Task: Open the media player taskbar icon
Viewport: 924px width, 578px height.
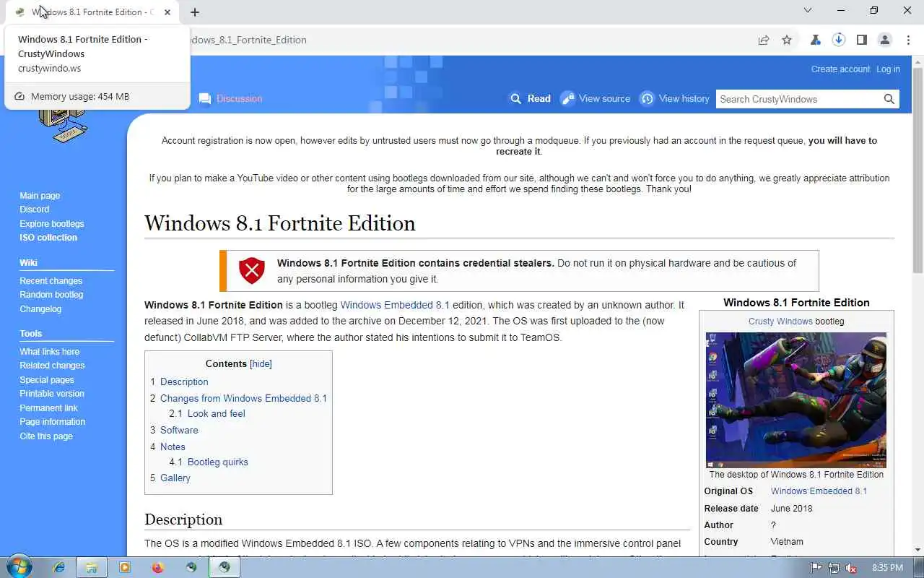Action: [125, 568]
